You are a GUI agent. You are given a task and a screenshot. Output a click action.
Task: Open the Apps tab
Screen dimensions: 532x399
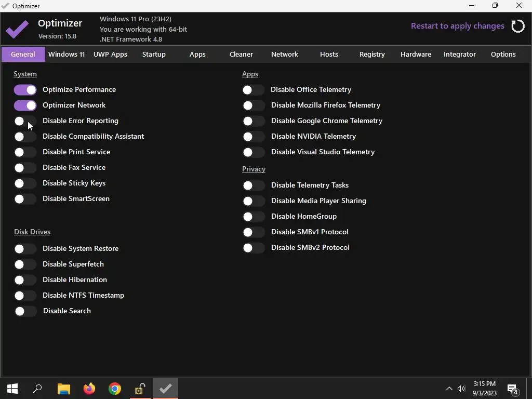tap(197, 54)
